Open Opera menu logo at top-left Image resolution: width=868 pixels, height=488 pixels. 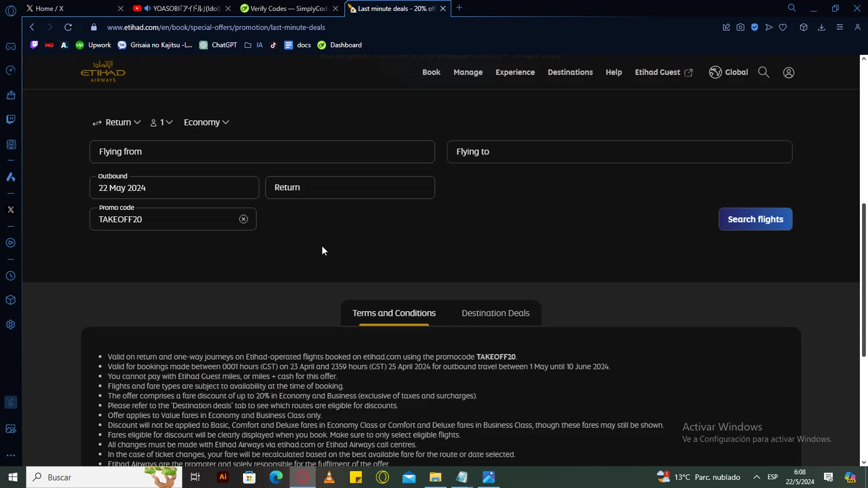click(x=10, y=11)
